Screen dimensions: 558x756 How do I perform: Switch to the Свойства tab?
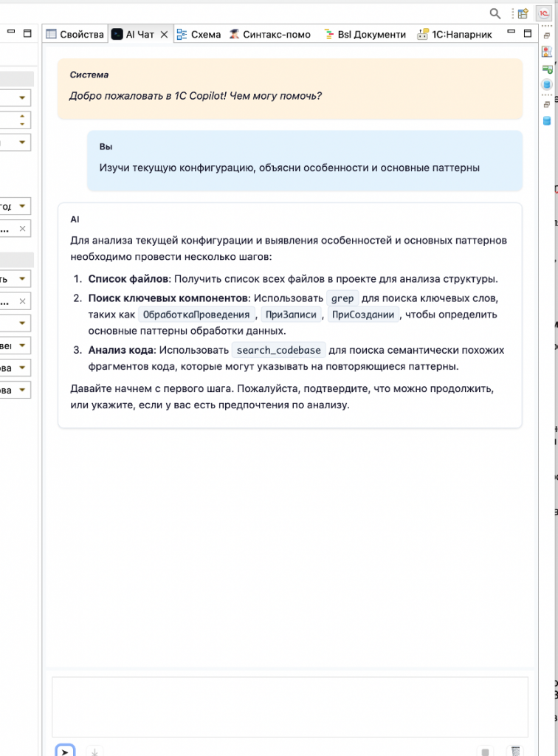75,34
